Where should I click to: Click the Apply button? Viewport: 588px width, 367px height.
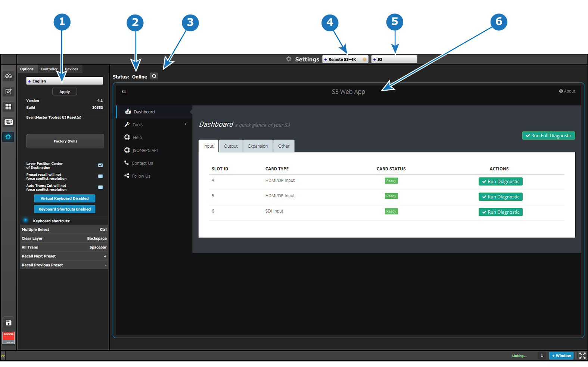coord(65,92)
